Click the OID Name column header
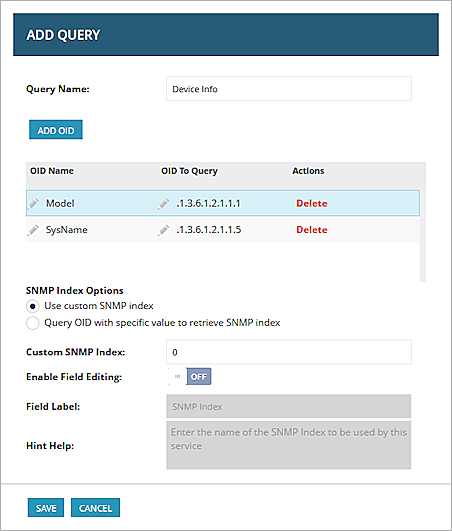The width and height of the screenshot is (452, 531). click(x=52, y=171)
